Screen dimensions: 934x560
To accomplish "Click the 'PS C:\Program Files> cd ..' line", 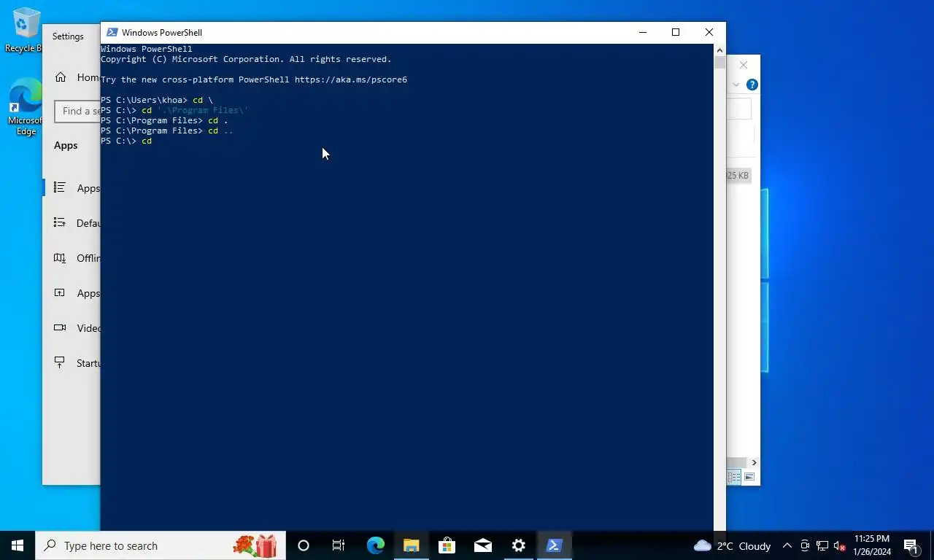I will (167, 131).
